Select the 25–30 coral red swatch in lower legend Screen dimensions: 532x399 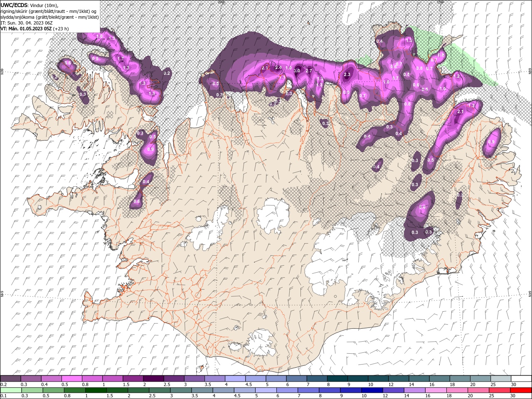coord(499,390)
